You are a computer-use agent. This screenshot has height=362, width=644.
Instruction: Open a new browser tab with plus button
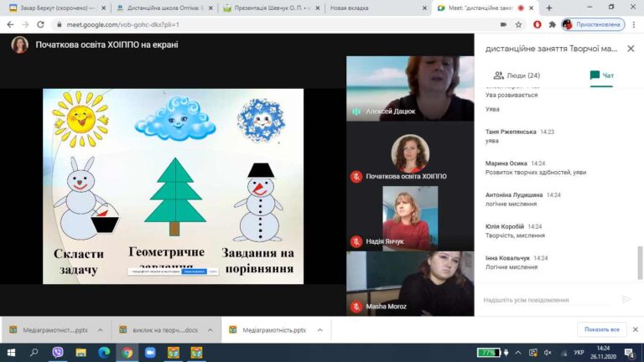point(549,8)
